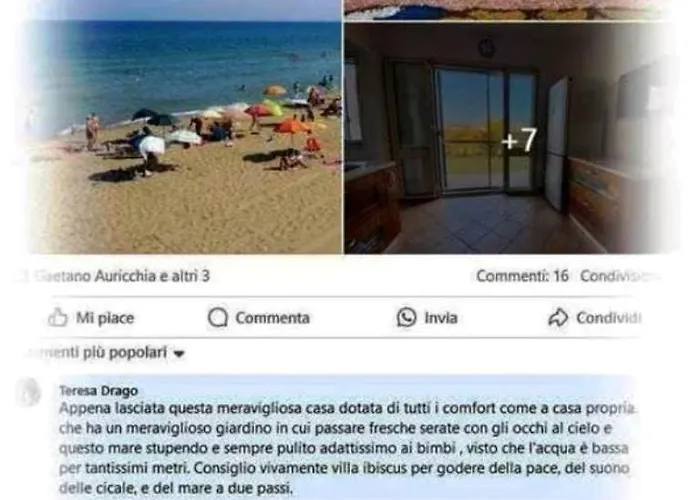Screen dimensions: 700x500
Task: Open the Condivisioni count link
Action: [620, 276]
